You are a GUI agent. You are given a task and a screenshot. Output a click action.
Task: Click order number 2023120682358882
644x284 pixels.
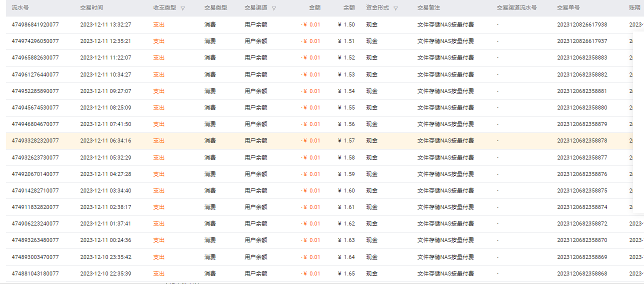tap(582, 75)
